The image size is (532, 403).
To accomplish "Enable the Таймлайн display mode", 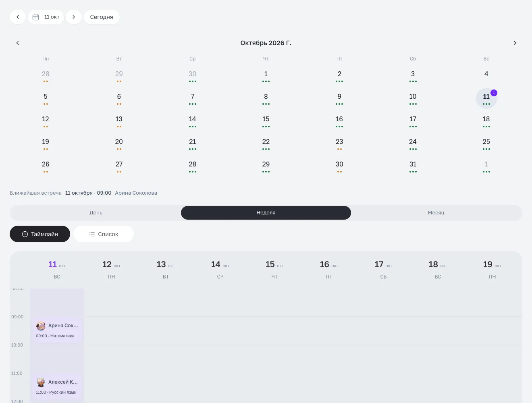I will tap(40, 234).
